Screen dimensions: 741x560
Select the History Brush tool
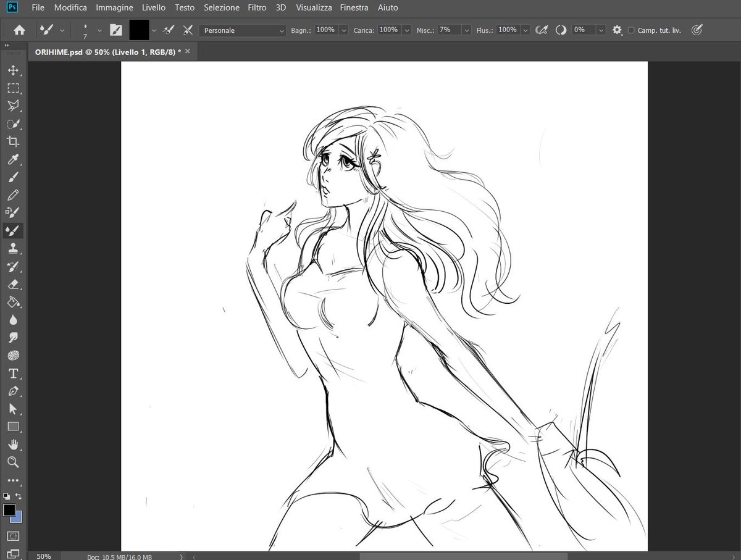coord(13,267)
